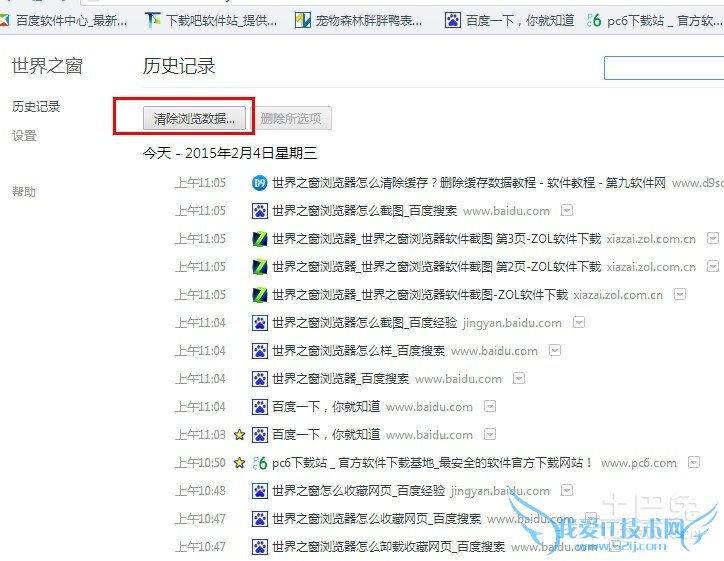
Task: Open the 百度软件中心 bookmark icon in bookmarks bar
Action: tap(4, 20)
